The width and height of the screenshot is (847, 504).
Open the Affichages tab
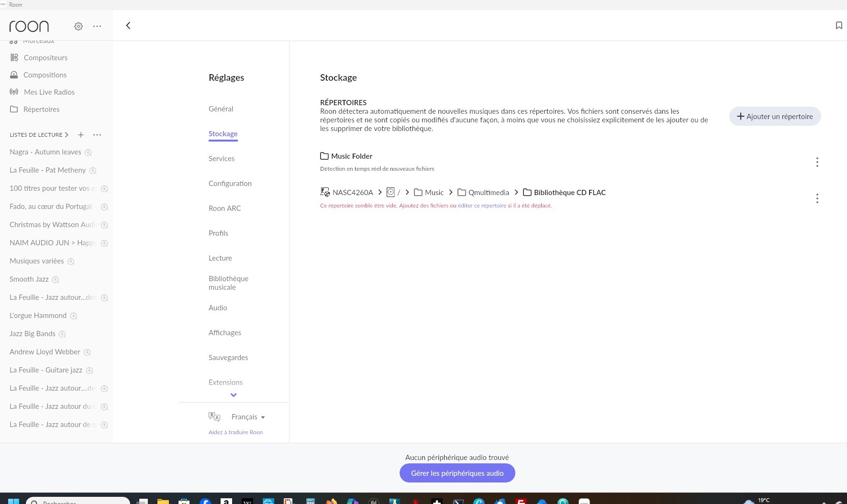[225, 333]
